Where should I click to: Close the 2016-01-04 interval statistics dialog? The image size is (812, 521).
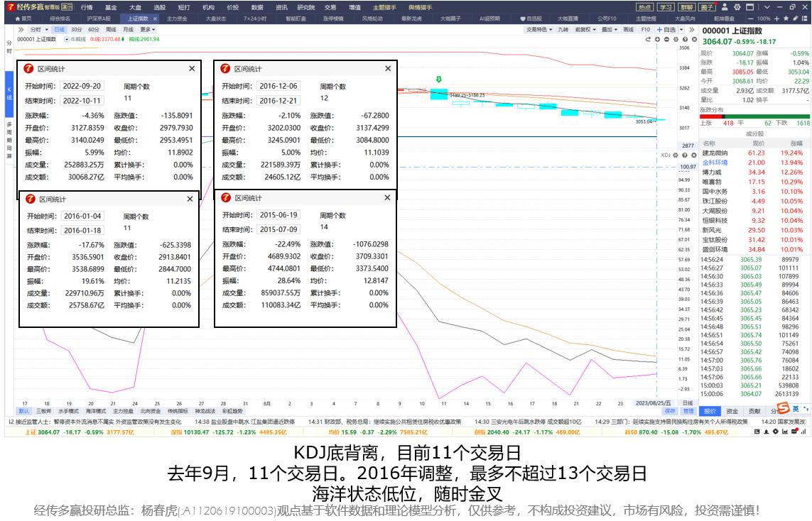click(190, 199)
